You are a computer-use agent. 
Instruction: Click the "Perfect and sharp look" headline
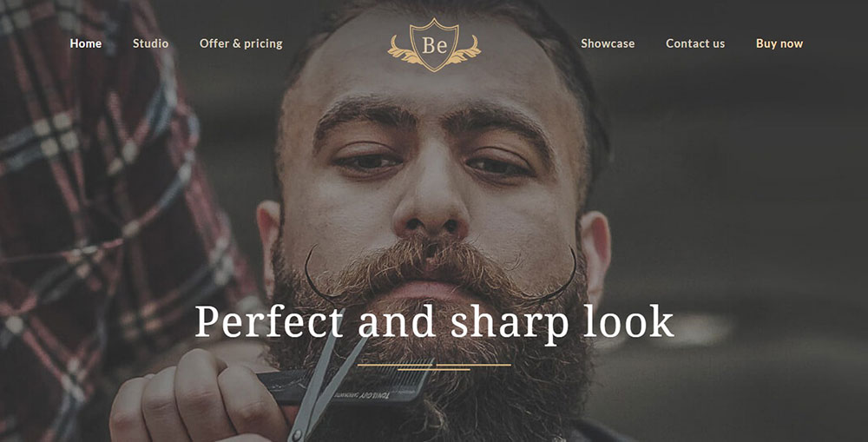click(x=434, y=323)
